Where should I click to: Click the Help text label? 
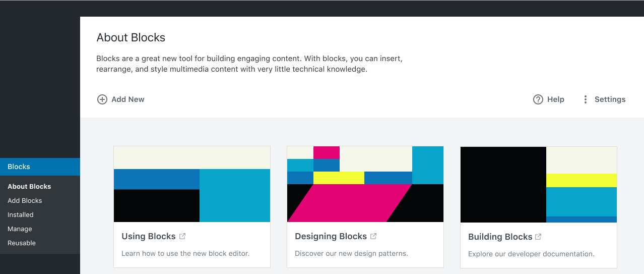(x=556, y=99)
